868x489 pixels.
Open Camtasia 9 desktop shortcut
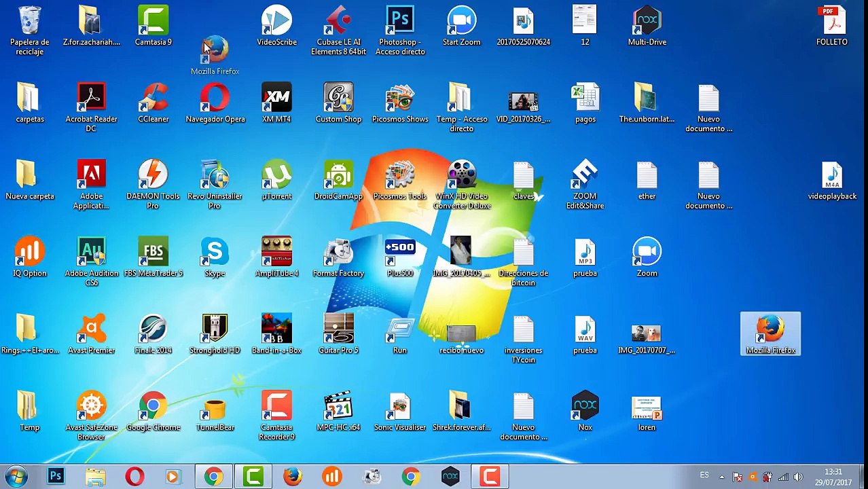[153, 26]
